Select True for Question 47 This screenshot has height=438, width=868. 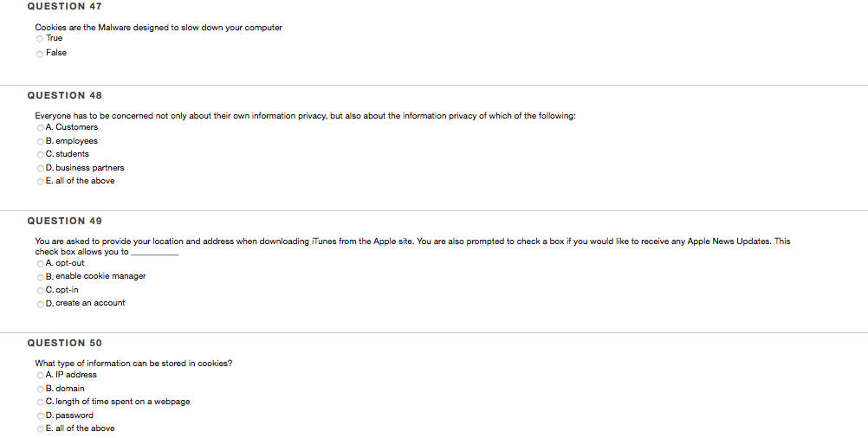[x=40, y=39]
